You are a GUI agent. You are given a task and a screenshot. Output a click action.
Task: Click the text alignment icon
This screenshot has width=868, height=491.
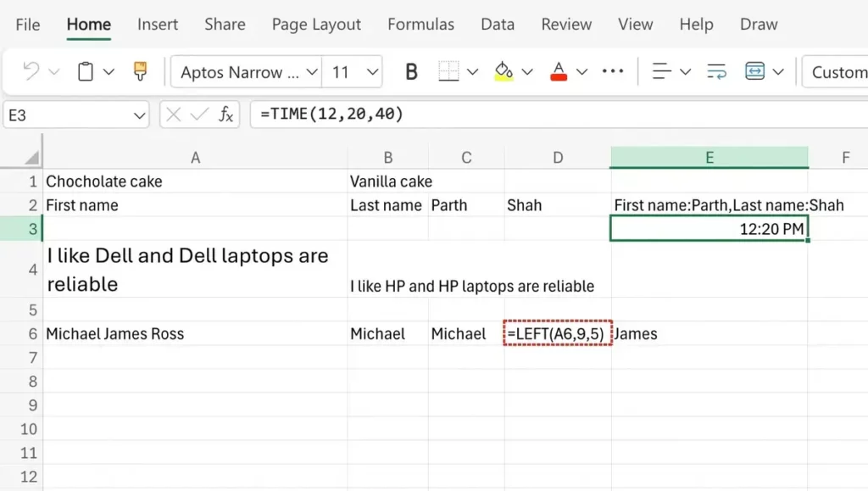pos(661,71)
